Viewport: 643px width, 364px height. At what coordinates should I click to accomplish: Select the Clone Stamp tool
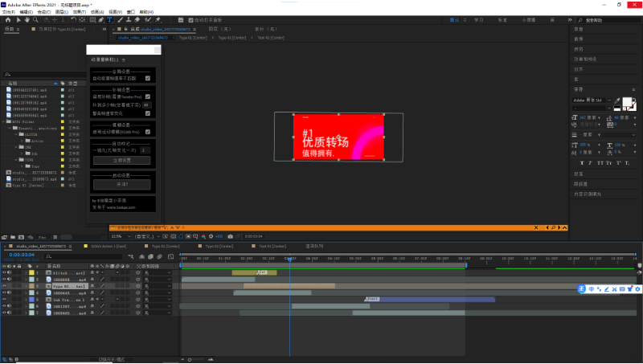(129, 19)
